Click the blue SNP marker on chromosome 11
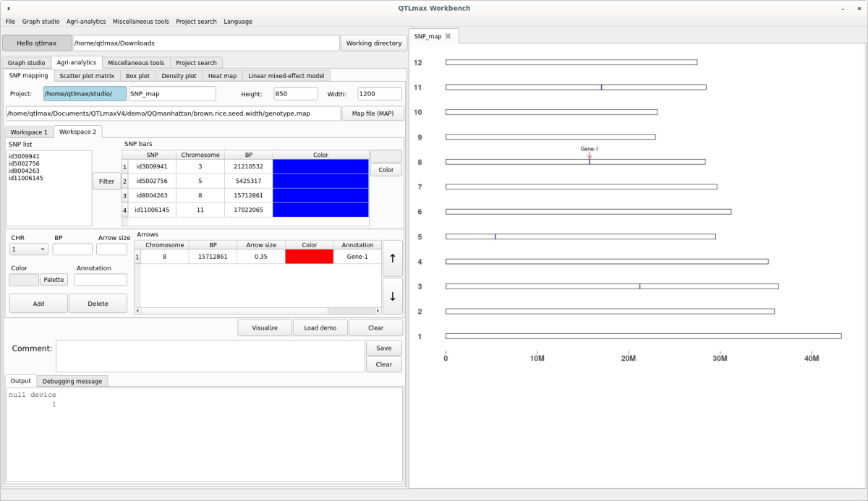The height and width of the screenshot is (501, 868). click(601, 87)
